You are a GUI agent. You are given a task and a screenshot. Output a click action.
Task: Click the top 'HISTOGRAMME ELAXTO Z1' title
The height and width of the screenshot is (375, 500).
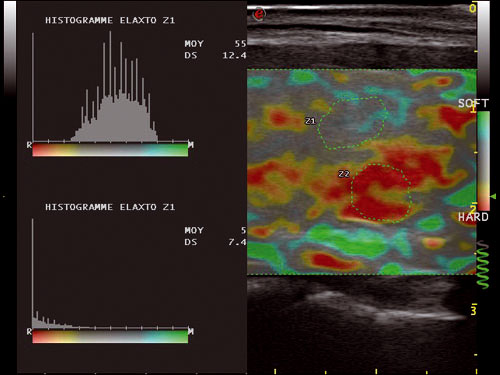click(110, 20)
